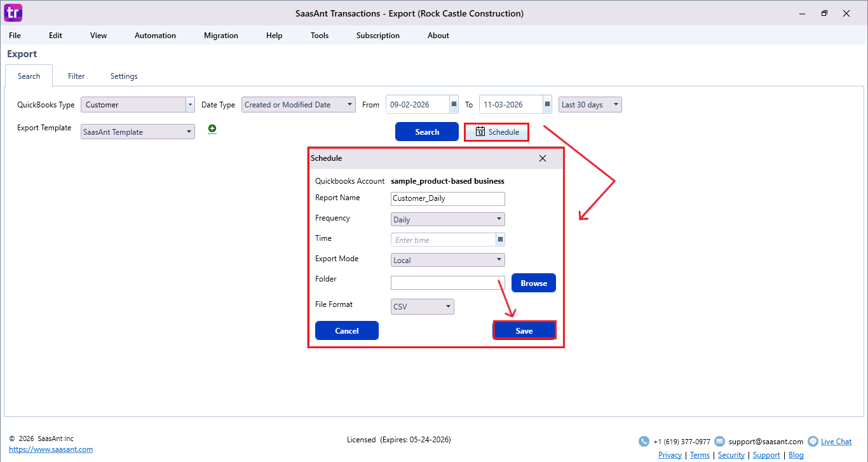The width and height of the screenshot is (868, 462).
Task: Click the 'Licensed (Expires: 05-24-2026)' status text
Action: [399, 439]
